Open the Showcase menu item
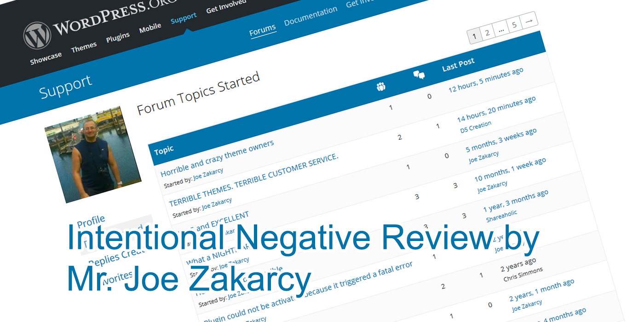 click(46, 58)
